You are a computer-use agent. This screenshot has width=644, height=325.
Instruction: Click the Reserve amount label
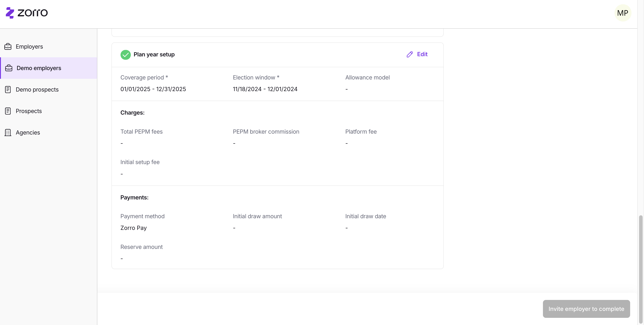142,247
